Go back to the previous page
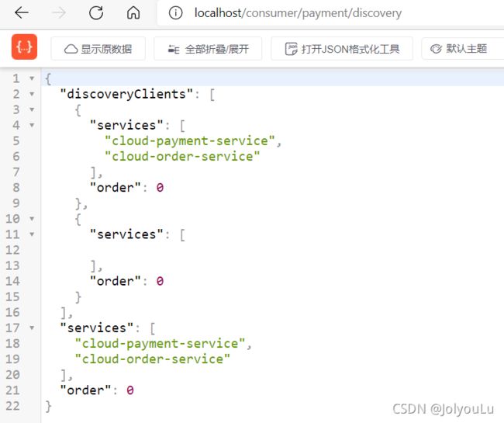 pyautogui.click(x=22, y=13)
